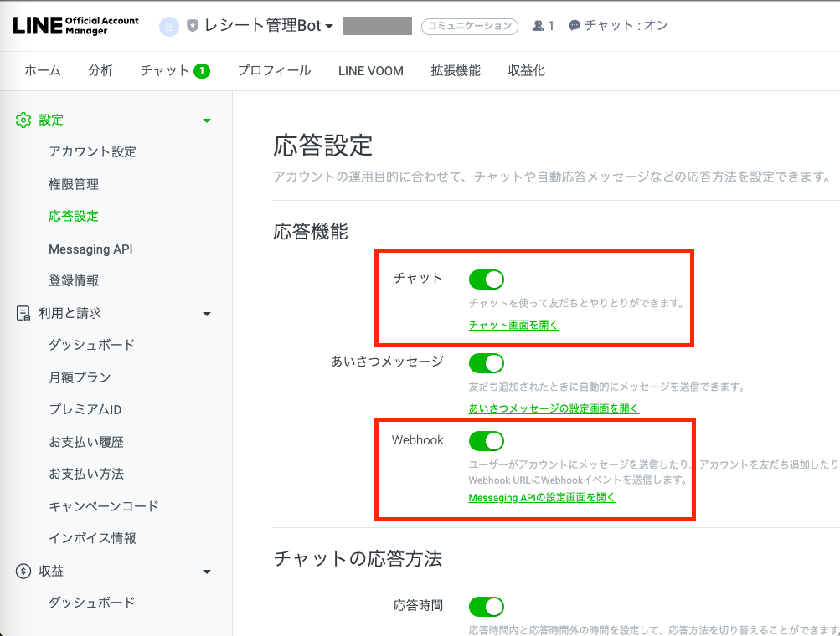The image size is (840, 636).
Task: Collapse the 設定 sidebar section
Action: pyautogui.click(x=206, y=120)
